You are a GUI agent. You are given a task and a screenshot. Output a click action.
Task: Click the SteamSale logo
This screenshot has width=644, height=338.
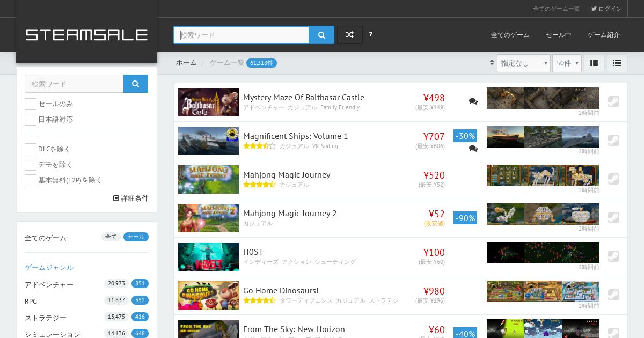[x=86, y=35]
